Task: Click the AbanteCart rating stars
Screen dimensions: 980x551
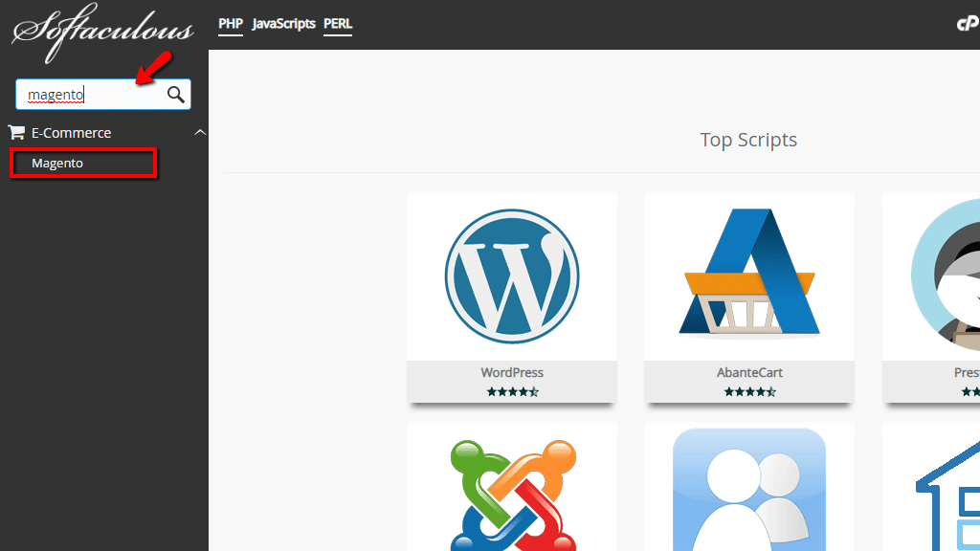Action: click(748, 391)
